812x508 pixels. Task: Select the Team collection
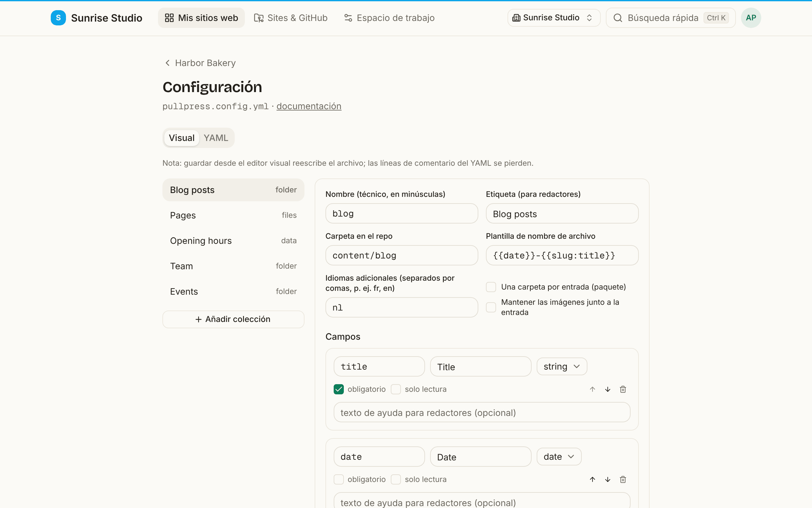(x=233, y=266)
